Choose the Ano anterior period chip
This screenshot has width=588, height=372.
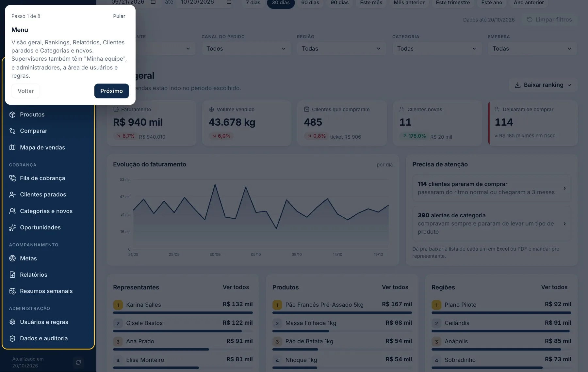(x=529, y=3)
